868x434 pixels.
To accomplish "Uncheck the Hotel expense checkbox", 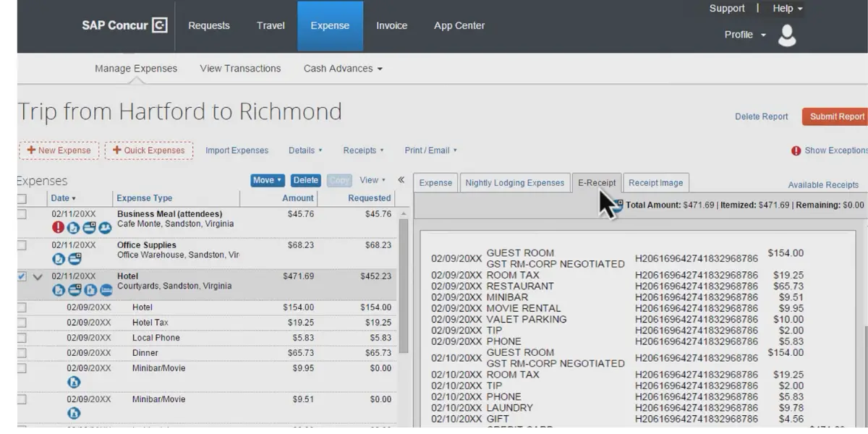I will [22, 276].
